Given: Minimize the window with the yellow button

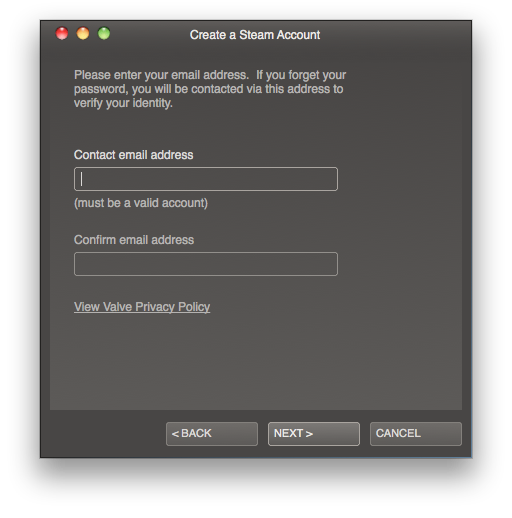Looking at the screenshot, I should [x=83, y=33].
